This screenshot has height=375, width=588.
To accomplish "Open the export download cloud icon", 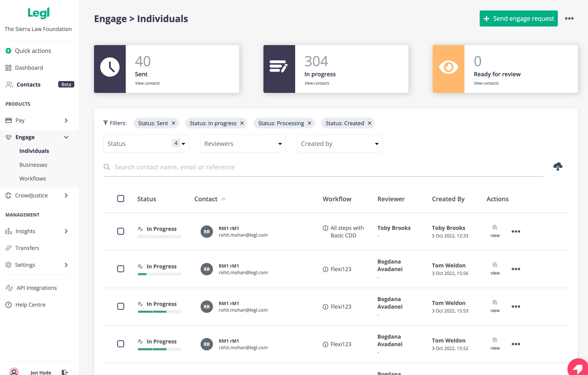I will pyautogui.click(x=558, y=166).
